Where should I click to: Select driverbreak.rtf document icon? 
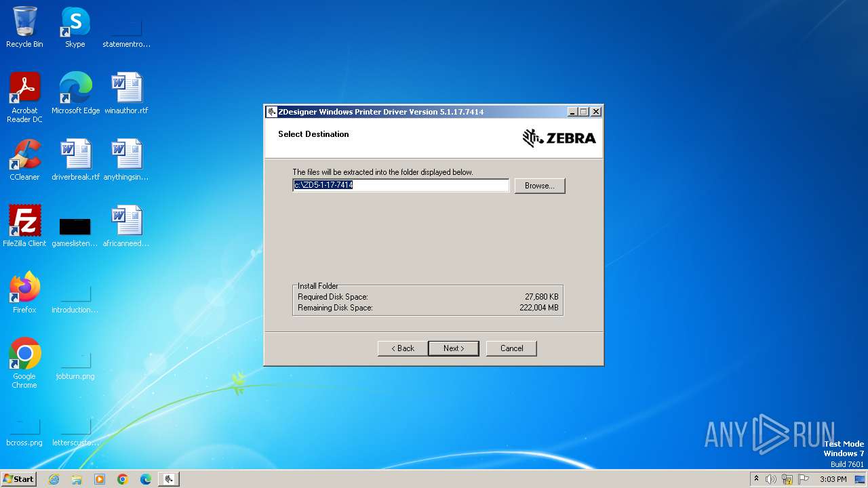[x=75, y=160]
